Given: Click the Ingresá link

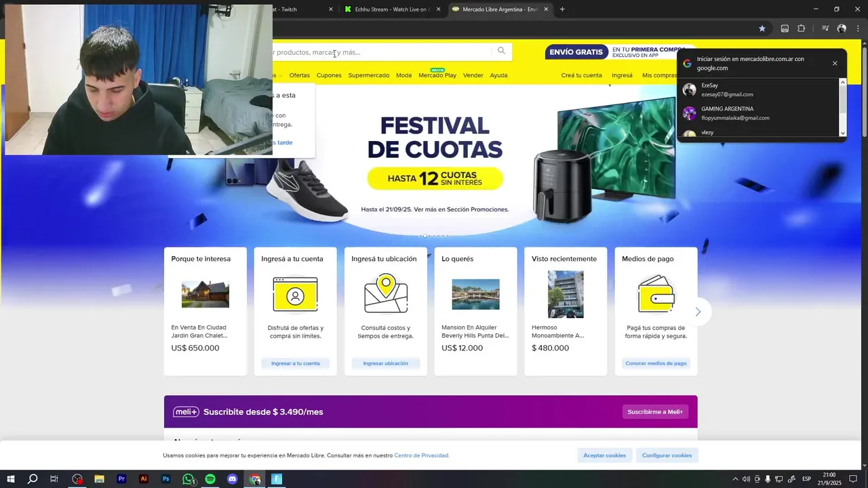Looking at the screenshot, I should coord(622,75).
